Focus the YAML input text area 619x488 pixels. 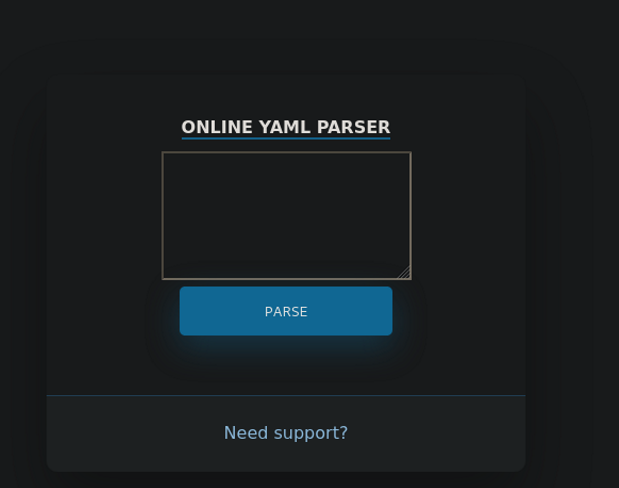(x=287, y=216)
